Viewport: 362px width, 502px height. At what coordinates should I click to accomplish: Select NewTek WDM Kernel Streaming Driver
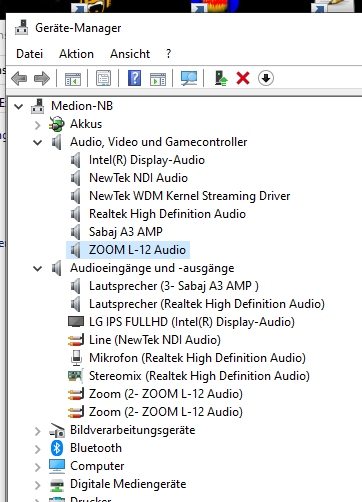(190, 196)
